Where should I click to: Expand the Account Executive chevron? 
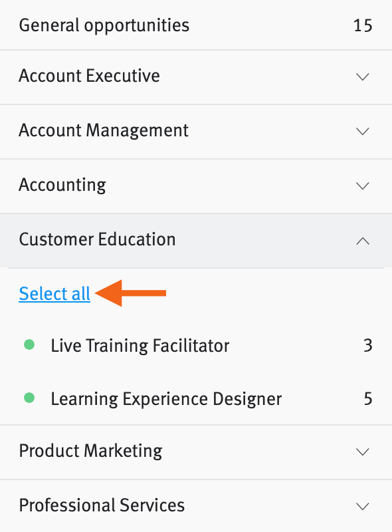[x=363, y=76]
